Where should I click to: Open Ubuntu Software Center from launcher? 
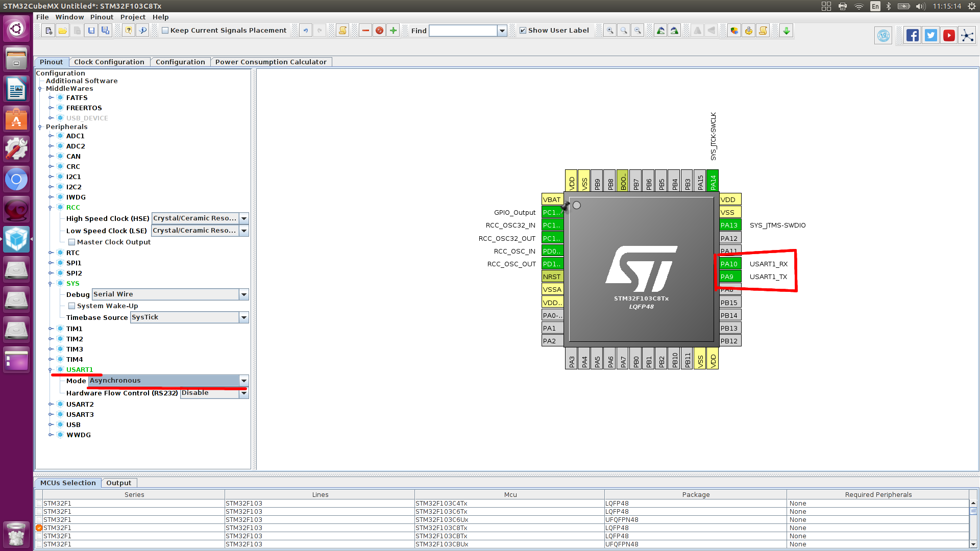(x=16, y=119)
